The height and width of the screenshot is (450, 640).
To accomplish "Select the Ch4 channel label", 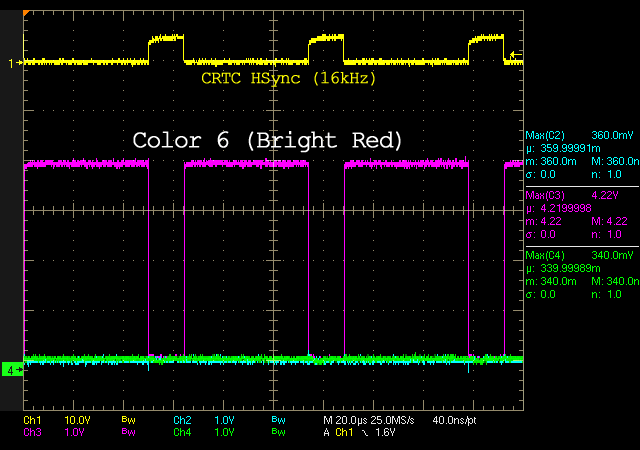I will pyautogui.click(x=181, y=432).
